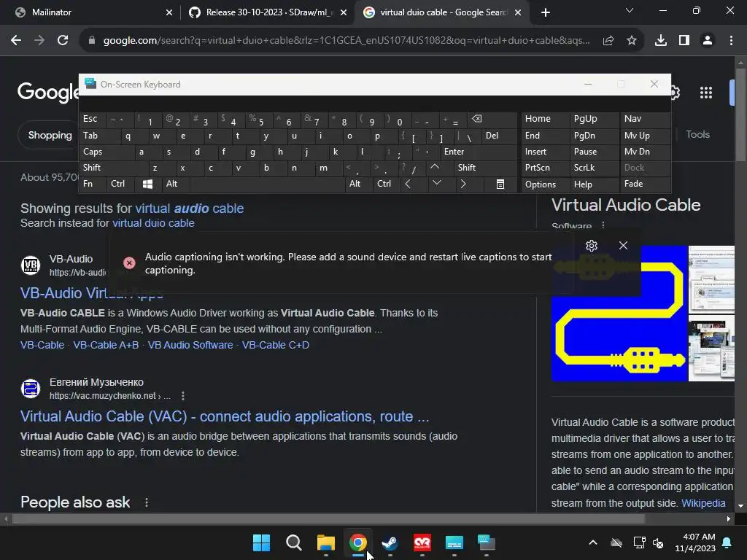Open Chrome downloads icon
The width and height of the screenshot is (747, 560).
661,41
